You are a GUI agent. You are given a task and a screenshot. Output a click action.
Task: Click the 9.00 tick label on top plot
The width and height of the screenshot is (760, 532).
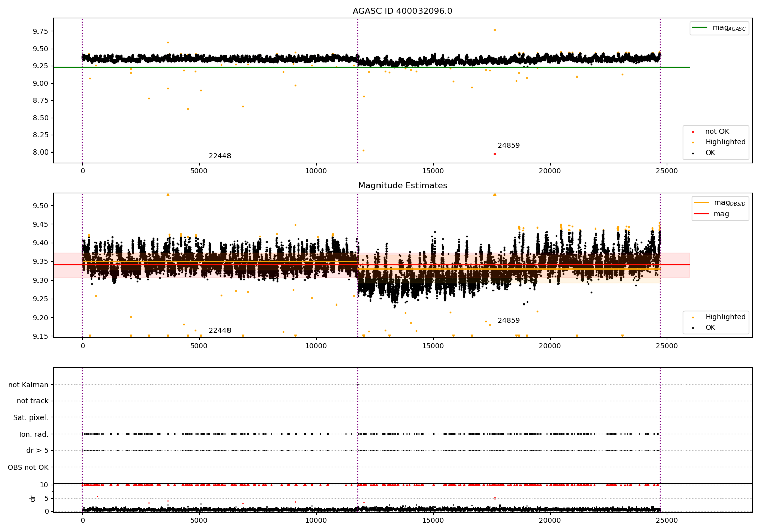point(40,84)
